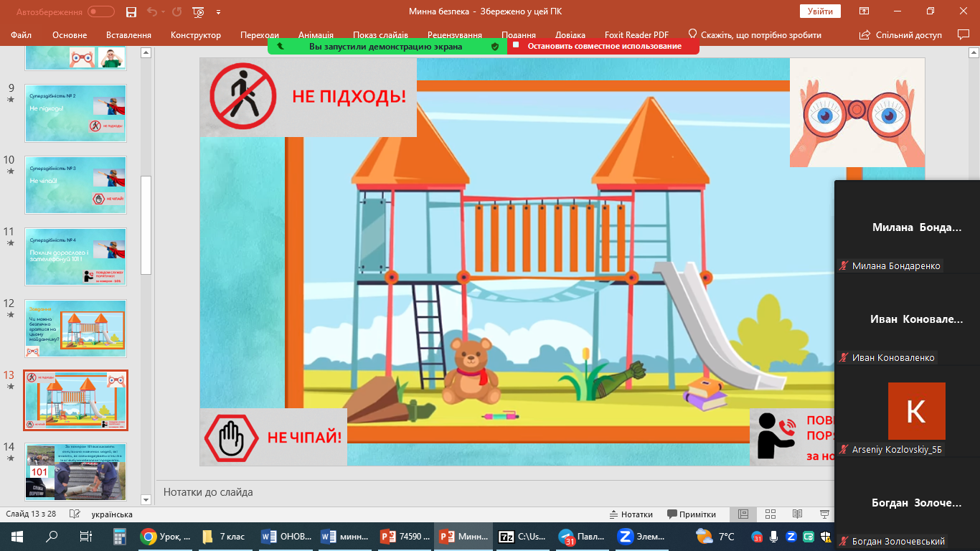Open Ribbon Display Options icon
Image resolution: width=980 pixels, height=551 pixels.
pos(864,11)
